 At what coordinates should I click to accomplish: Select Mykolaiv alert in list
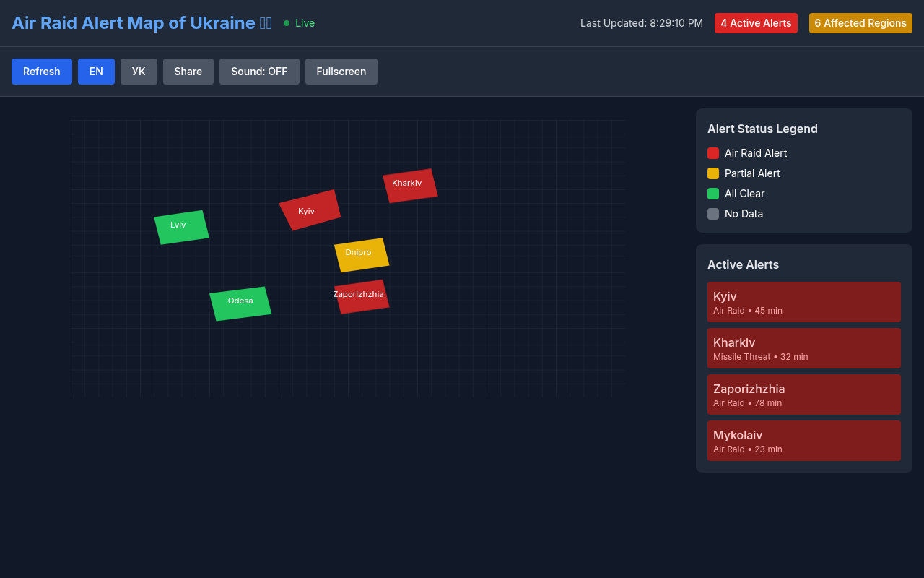coord(803,441)
